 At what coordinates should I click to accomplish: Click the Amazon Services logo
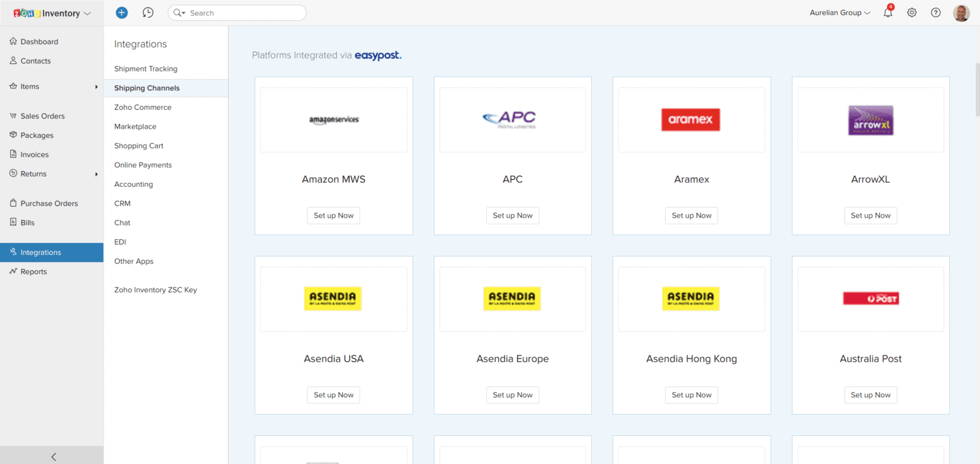(334, 120)
